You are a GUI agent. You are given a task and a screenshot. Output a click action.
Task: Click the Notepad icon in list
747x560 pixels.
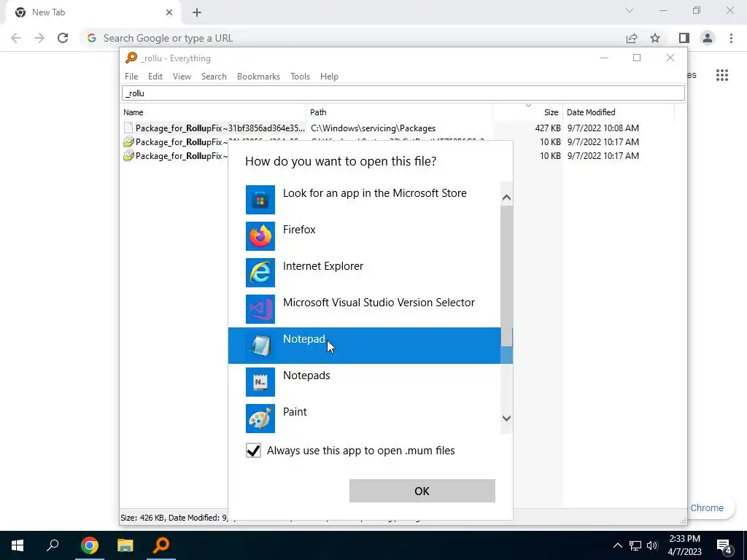tap(260, 346)
